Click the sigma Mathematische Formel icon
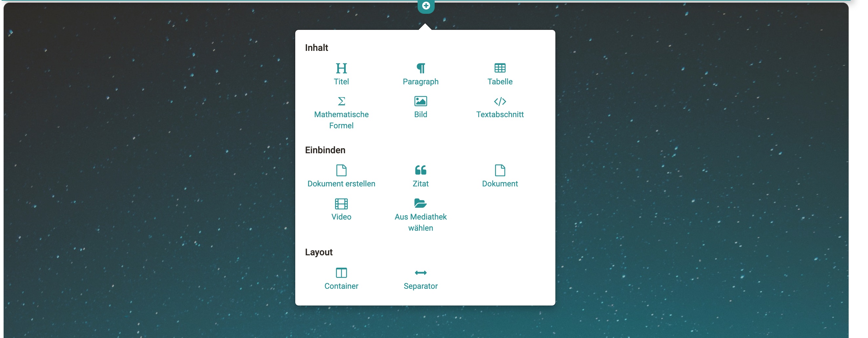Viewport: 868px width, 338px height. [x=341, y=101]
